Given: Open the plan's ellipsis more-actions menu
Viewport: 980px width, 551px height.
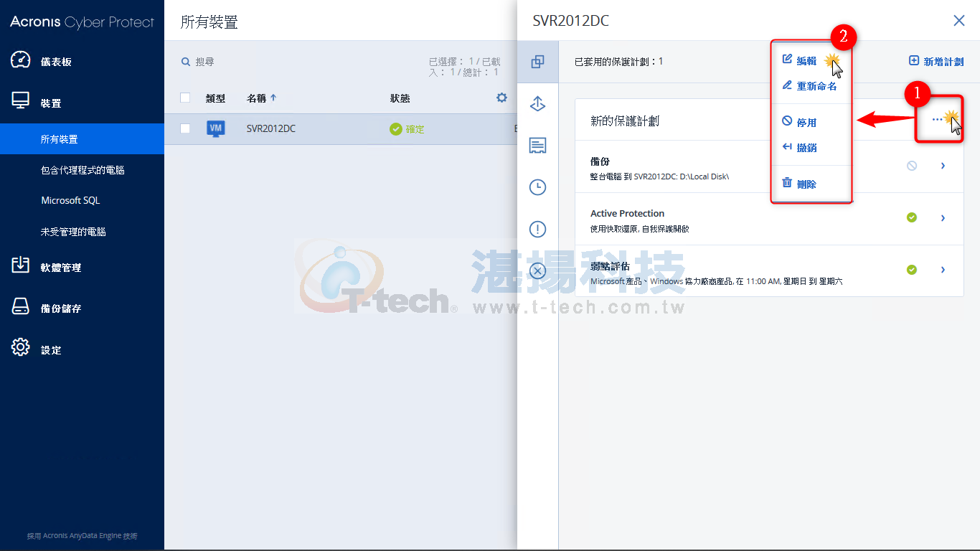Looking at the screenshot, I should (937, 119).
